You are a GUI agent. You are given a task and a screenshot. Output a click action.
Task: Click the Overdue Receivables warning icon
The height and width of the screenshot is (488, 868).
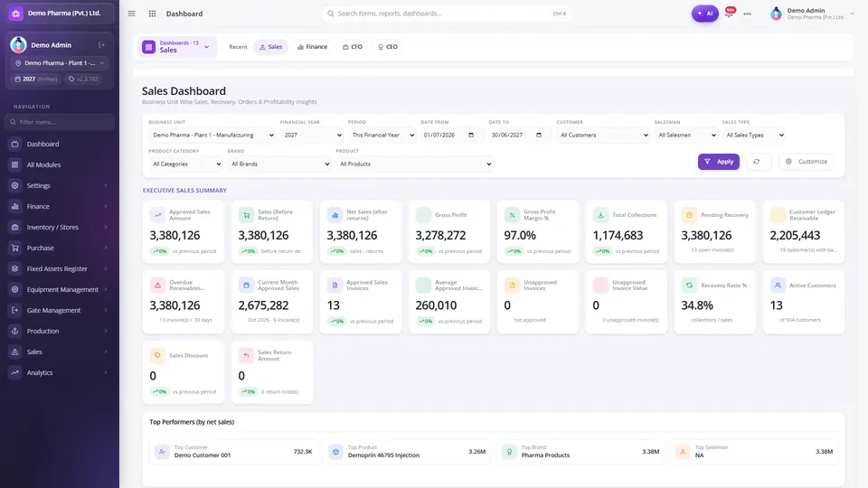157,285
